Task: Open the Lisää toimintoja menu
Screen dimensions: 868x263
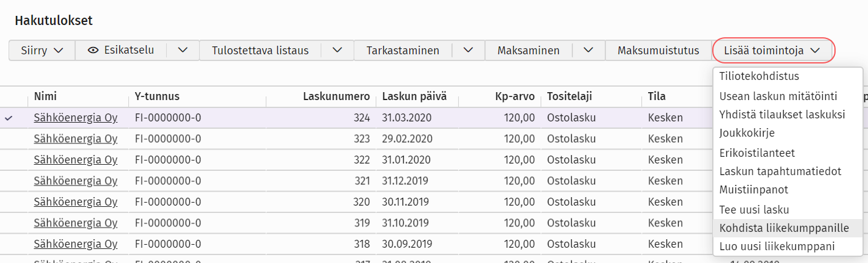Action: [773, 51]
